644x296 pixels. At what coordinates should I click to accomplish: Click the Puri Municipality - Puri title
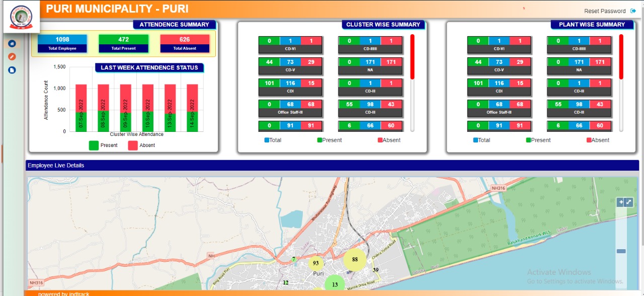click(117, 9)
